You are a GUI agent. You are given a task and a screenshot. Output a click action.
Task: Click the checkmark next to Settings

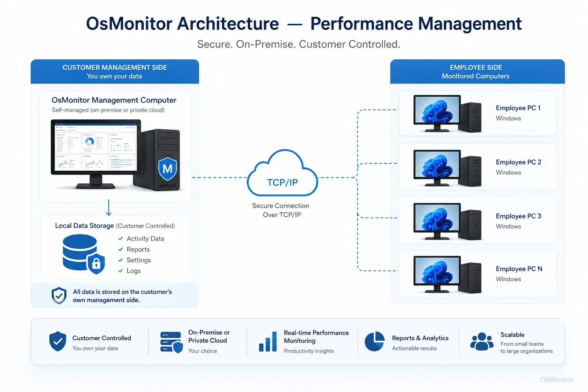coord(121,260)
